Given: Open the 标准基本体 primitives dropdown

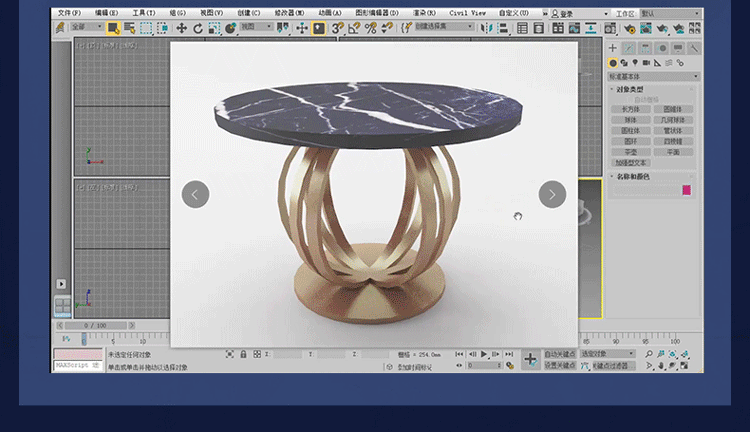Looking at the screenshot, I should (x=653, y=77).
